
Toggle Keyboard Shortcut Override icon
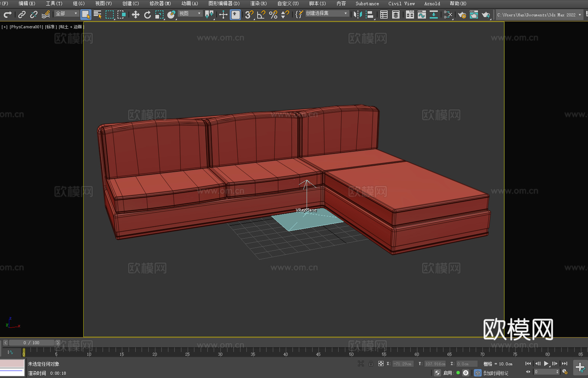[235, 14]
